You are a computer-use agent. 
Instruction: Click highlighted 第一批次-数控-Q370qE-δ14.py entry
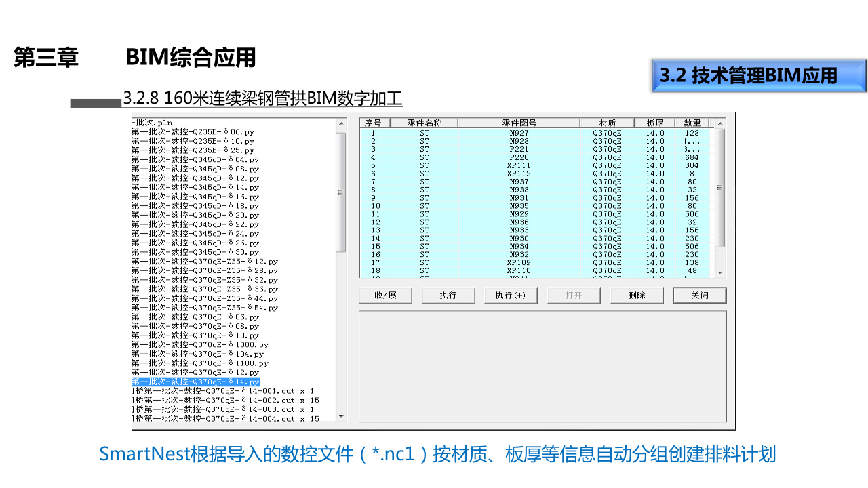coord(195,382)
